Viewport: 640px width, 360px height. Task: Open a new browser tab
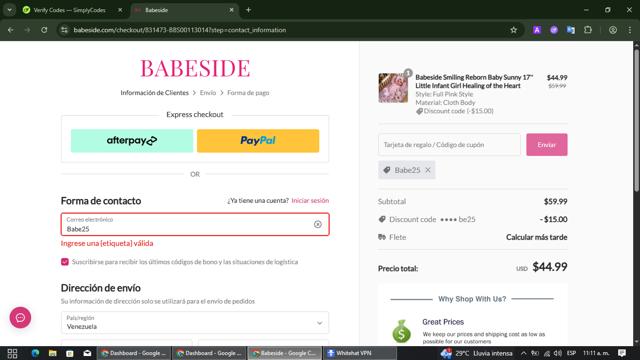coord(248,10)
